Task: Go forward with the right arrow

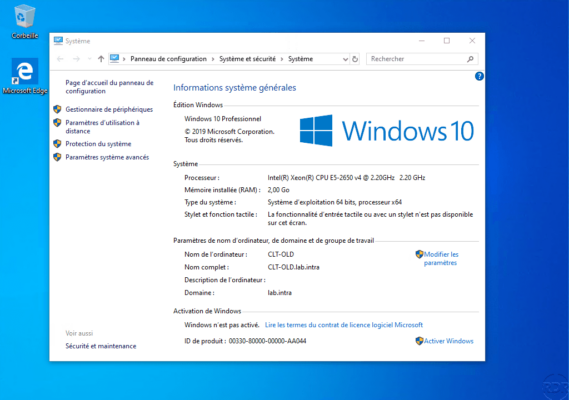Action: pyautogui.click(x=76, y=59)
